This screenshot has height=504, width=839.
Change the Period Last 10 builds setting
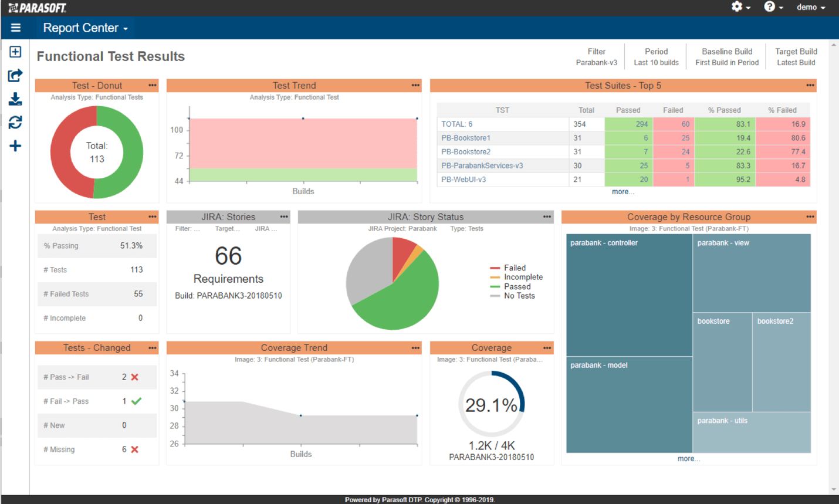[x=656, y=57]
